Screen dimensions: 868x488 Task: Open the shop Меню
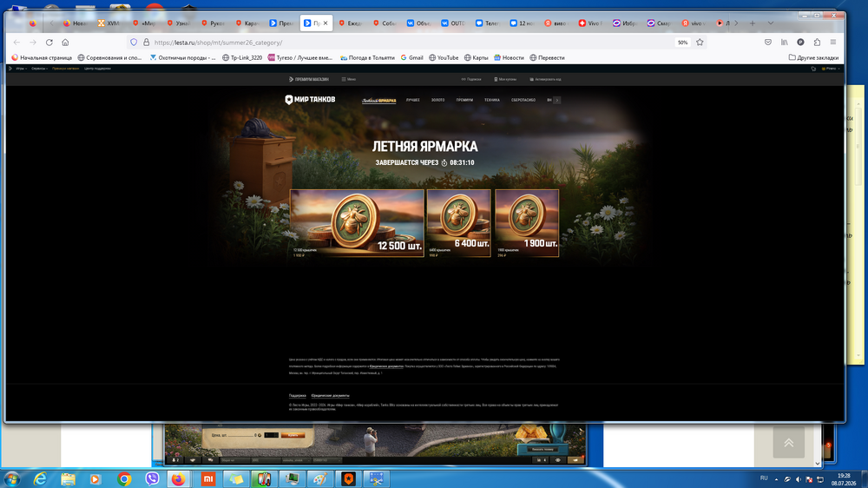349,79
